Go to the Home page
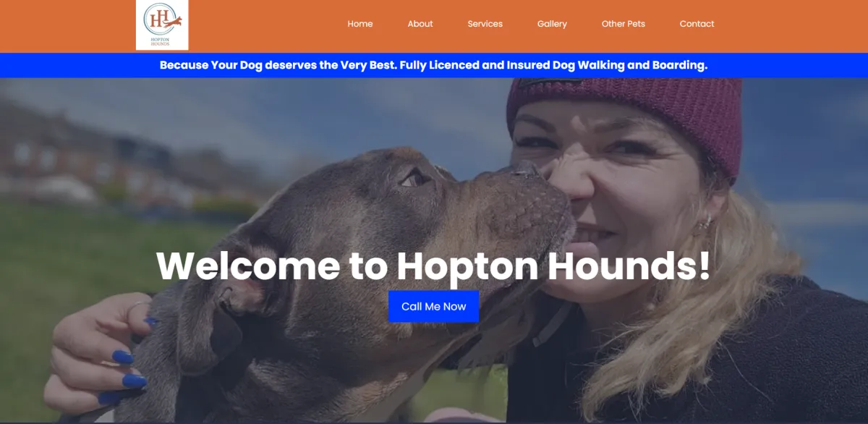868x424 pixels. [x=360, y=24]
